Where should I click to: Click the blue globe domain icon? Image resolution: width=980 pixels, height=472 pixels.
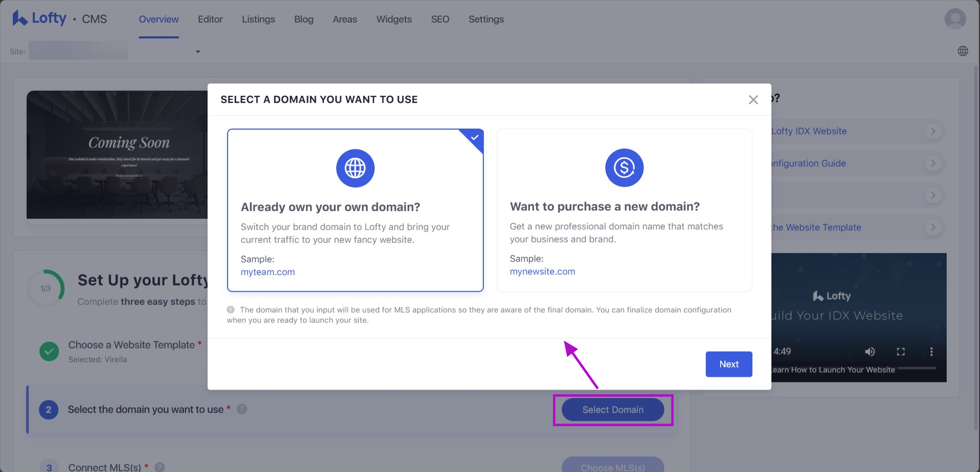(355, 168)
